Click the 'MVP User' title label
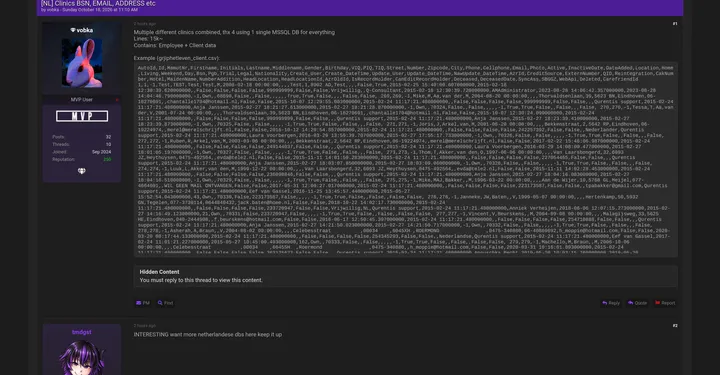Screen dimensions: 720x375 [x=82, y=100]
